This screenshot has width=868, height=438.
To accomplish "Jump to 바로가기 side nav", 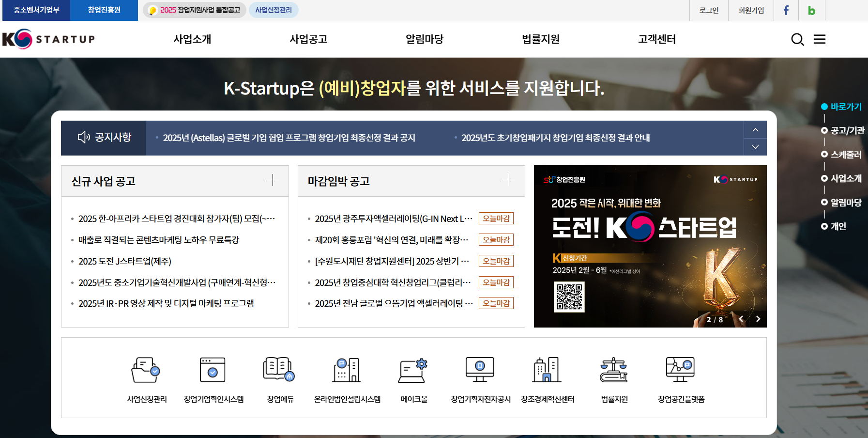I will click(841, 107).
